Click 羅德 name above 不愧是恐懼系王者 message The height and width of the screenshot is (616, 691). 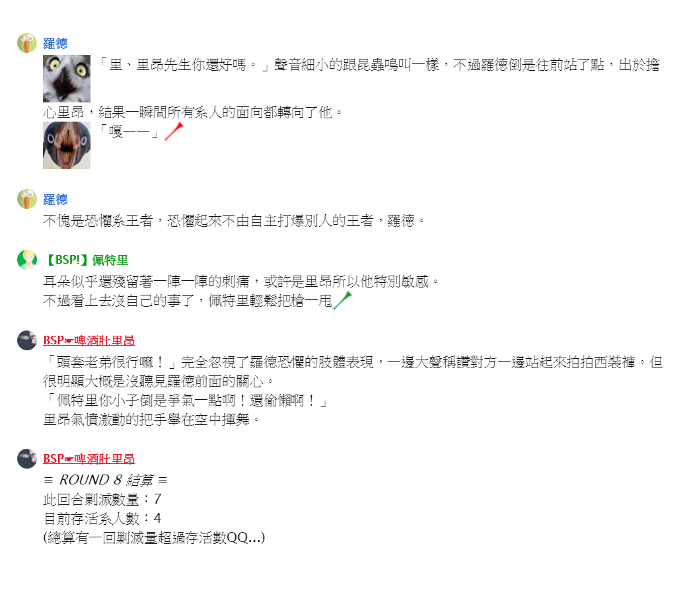(55, 200)
